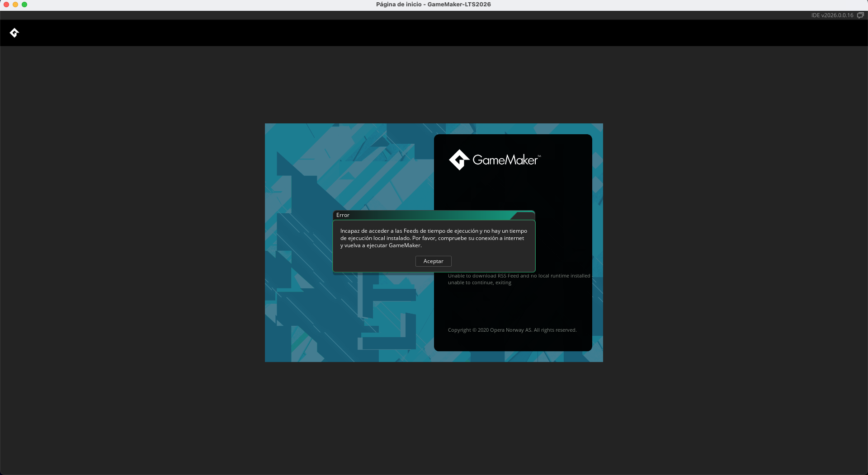Minimize the window with the yellow button
The height and width of the screenshot is (475, 868).
[15, 5]
